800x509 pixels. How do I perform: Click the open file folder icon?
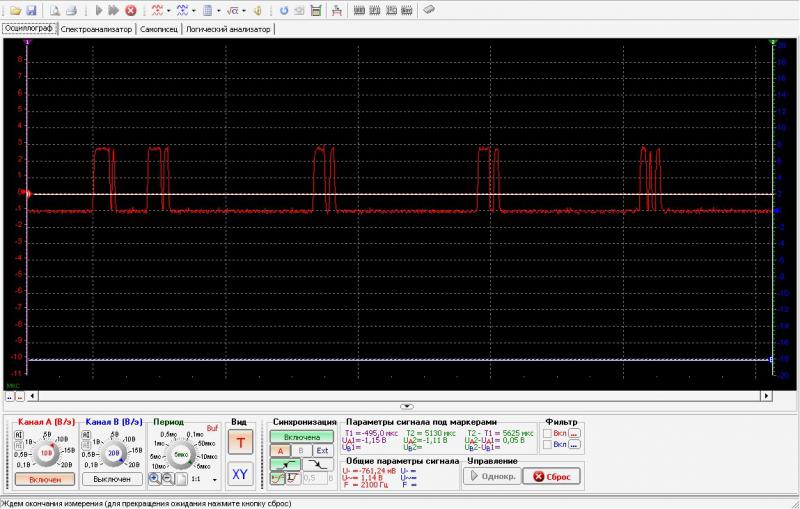[x=15, y=10]
